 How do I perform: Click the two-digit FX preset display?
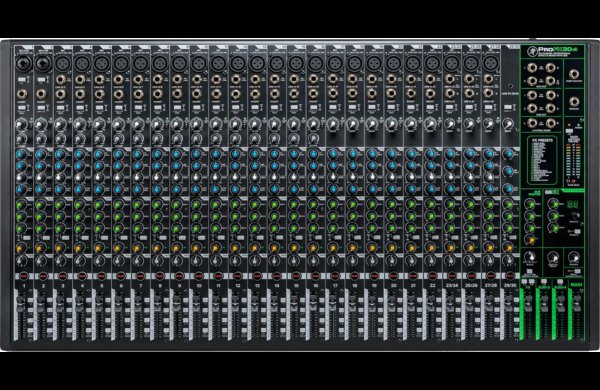tap(573, 204)
